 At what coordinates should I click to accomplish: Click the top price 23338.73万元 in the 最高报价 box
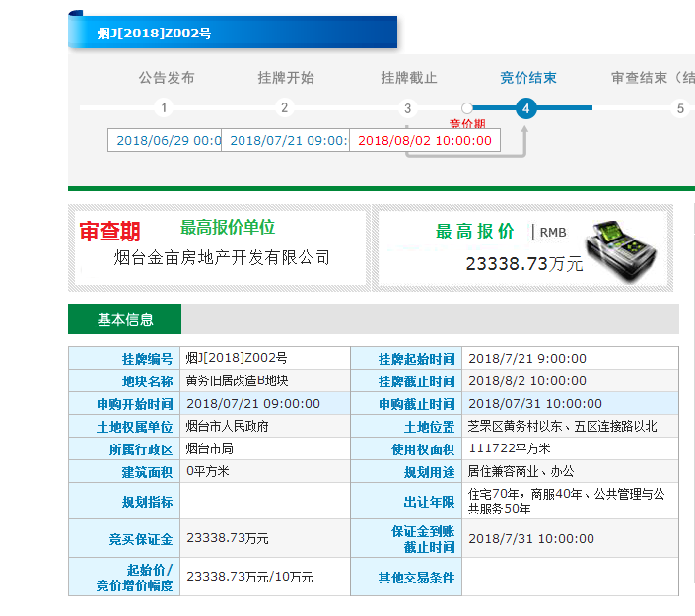click(x=523, y=264)
